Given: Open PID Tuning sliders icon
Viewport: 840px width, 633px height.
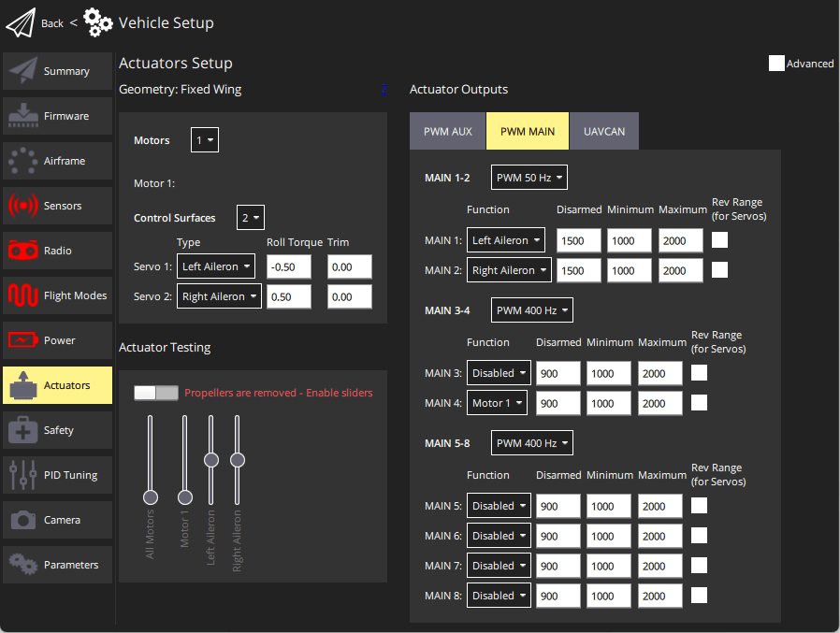Looking at the screenshot, I should [22, 475].
